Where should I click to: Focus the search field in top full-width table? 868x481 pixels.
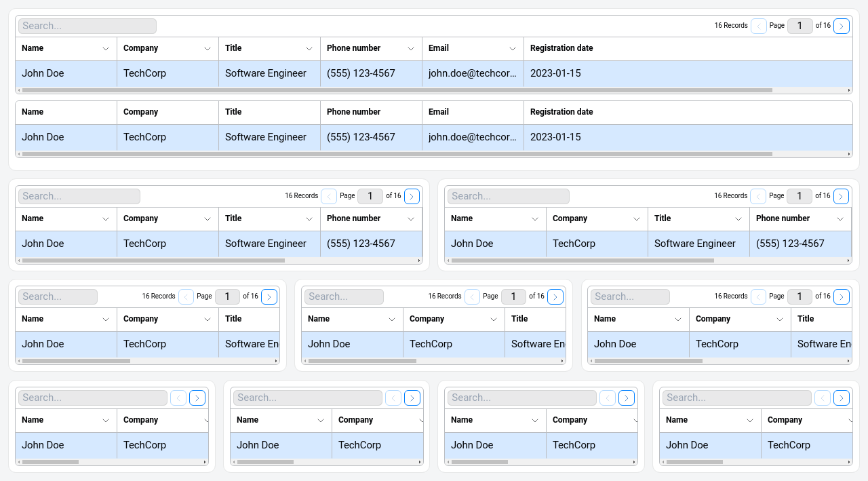pos(87,26)
